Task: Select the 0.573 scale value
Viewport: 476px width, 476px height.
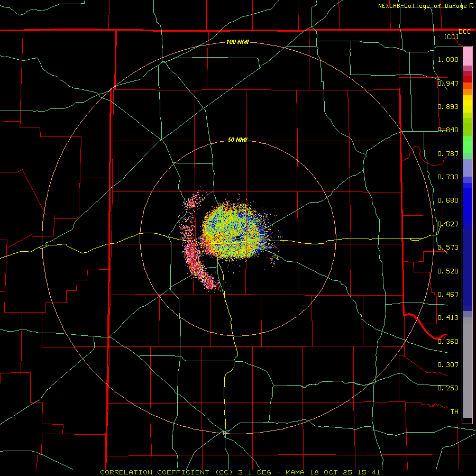Action: point(448,248)
